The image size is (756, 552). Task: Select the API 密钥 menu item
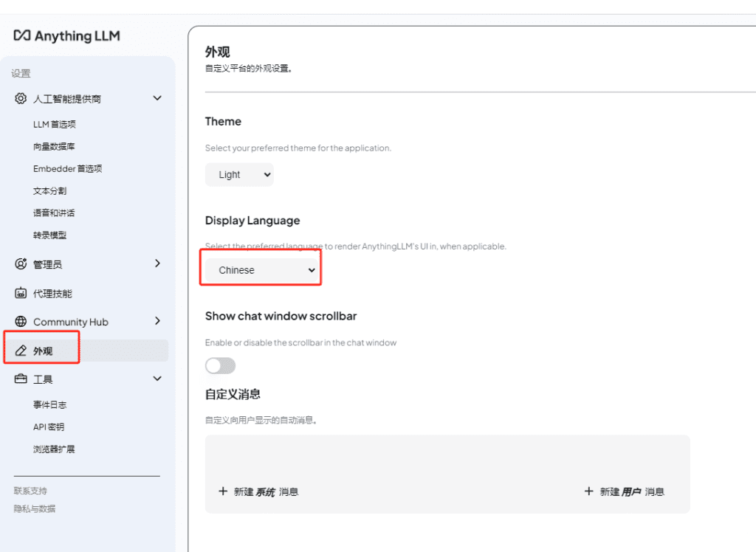pos(49,427)
